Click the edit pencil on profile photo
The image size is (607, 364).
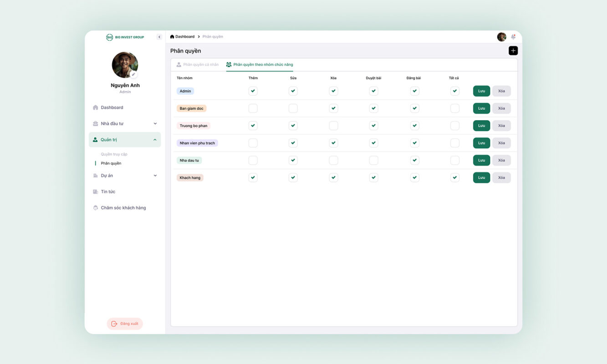133,75
